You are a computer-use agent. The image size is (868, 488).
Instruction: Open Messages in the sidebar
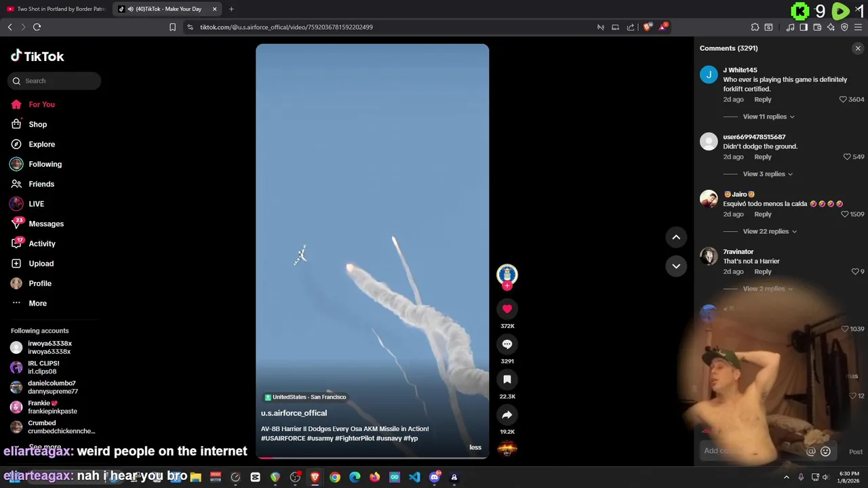point(37,224)
